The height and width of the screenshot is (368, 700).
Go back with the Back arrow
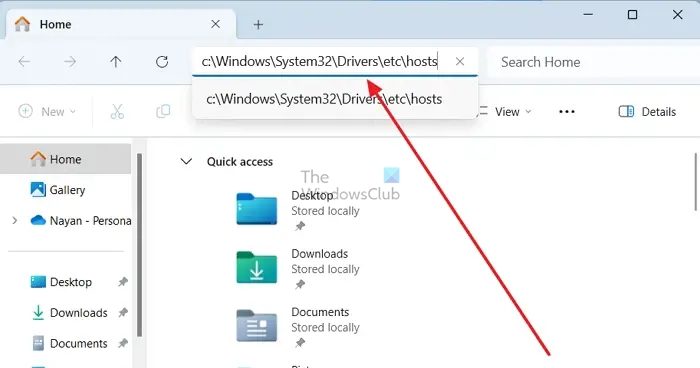coord(24,62)
